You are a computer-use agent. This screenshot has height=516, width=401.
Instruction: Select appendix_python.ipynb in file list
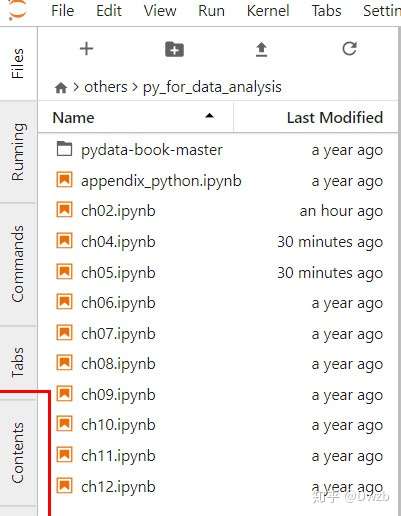tap(161, 181)
